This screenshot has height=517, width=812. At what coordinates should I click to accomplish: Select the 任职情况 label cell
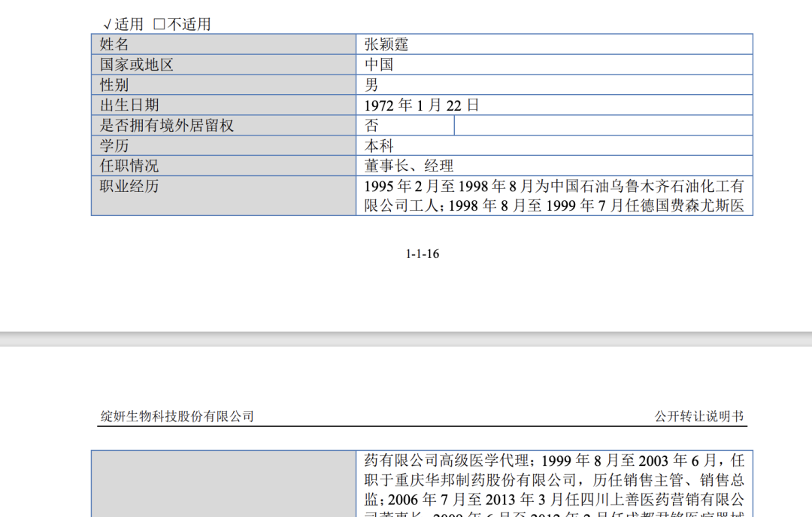(224, 166)
